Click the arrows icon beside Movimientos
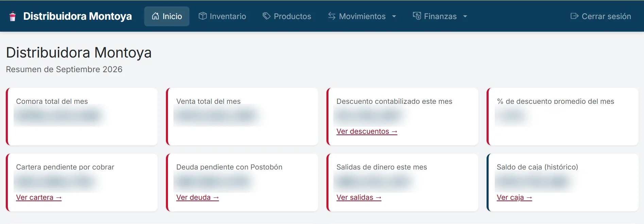 [x=332, y=16]
